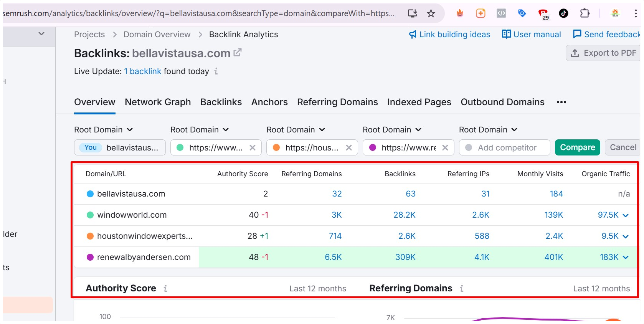Open the red extension with badge 29

[543, 14]
